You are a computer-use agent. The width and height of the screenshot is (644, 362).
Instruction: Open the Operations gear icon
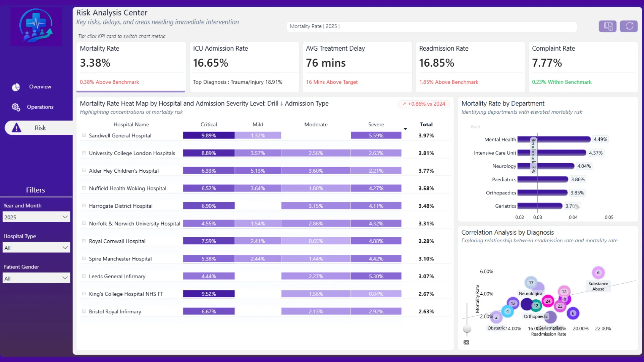[16, 107]
